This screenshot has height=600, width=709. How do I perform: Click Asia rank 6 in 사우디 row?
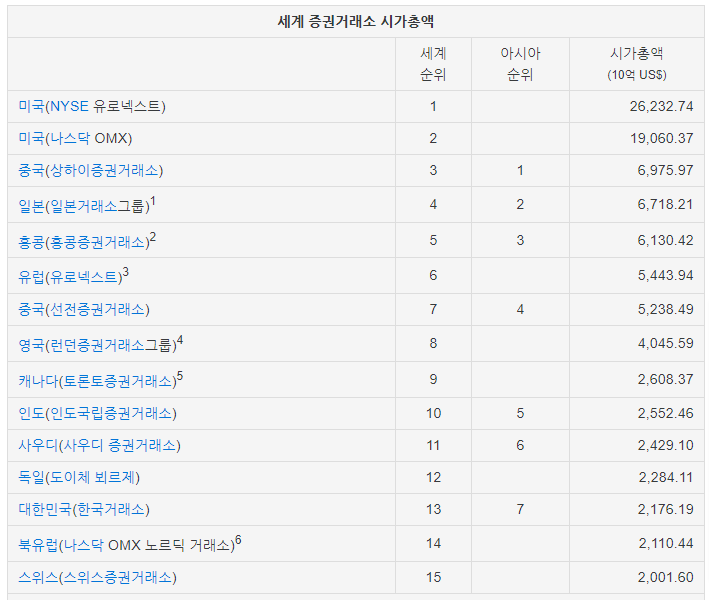coord(520,445)
